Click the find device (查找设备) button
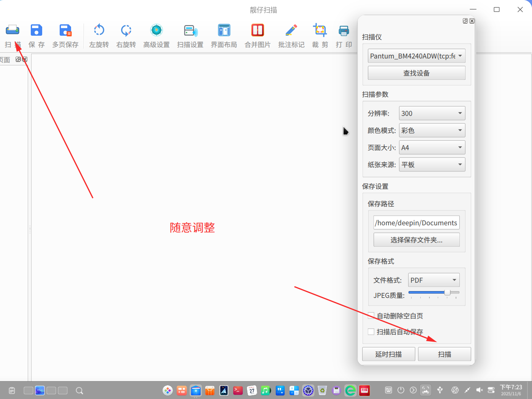Image resolution: width=532 pixels, height=399 pixels. 416,73
